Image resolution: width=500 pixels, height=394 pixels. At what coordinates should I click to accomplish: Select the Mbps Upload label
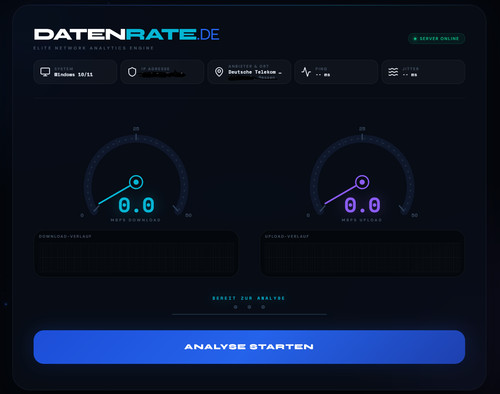pos(362,220)
